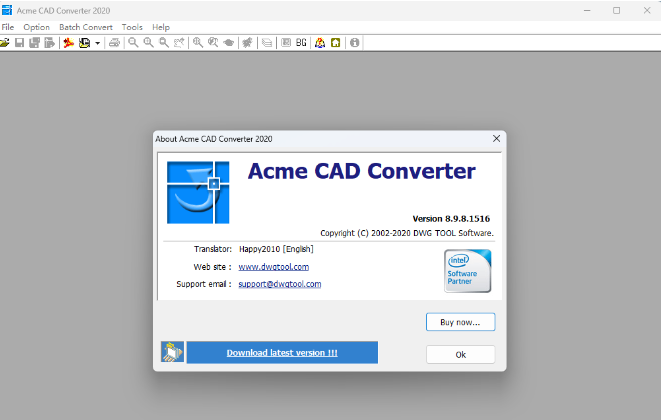
Task: Click the info About icon in toolbar
Action: (x=354, y=43)
